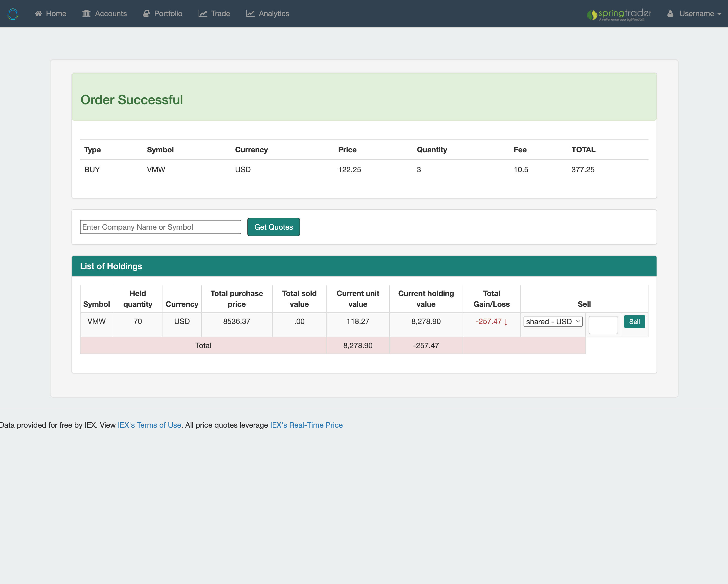Click the user profile silhouette icon
This screenshot has width=728, height=584.
(x=670, y=13)
